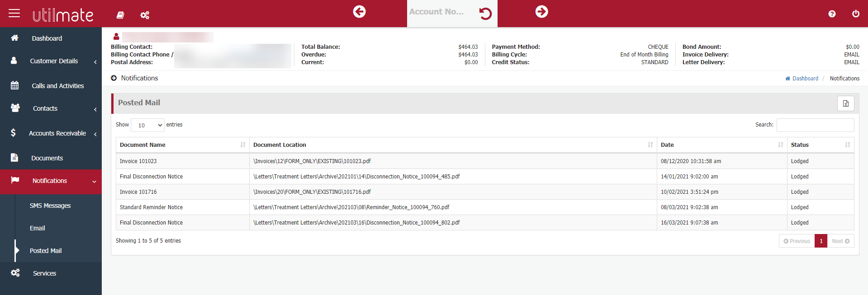This screenshot has width=868, height=295.
Task: Click the Search input field
Action: (x=815, y=125)
